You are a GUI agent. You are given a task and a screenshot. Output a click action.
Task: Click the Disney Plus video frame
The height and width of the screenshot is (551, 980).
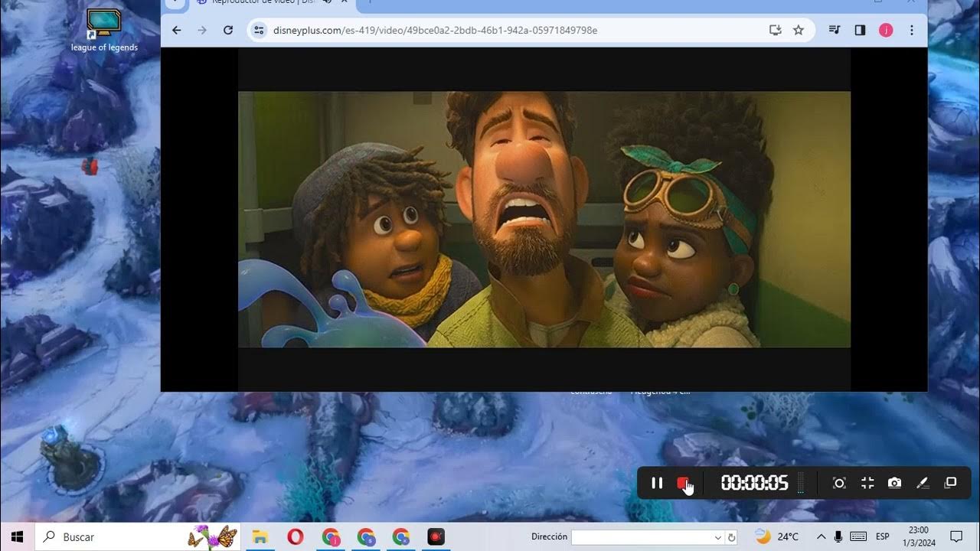[x=544, y=220]
